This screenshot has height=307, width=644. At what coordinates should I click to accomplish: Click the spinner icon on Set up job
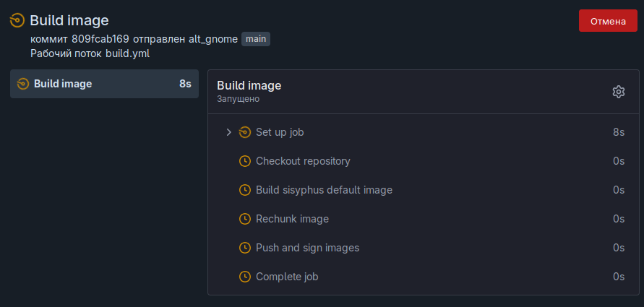[246, 132]
